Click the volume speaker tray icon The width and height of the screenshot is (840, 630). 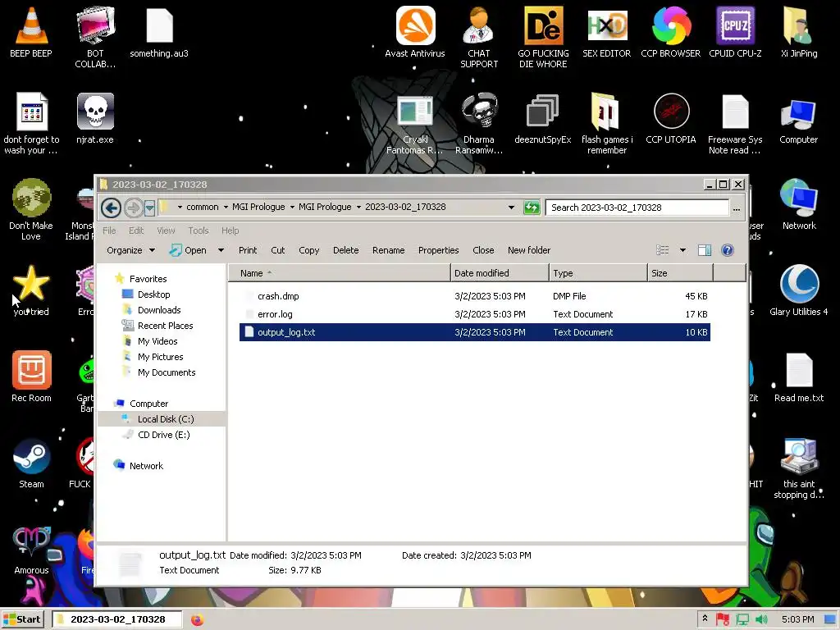[x=761, y=619]
